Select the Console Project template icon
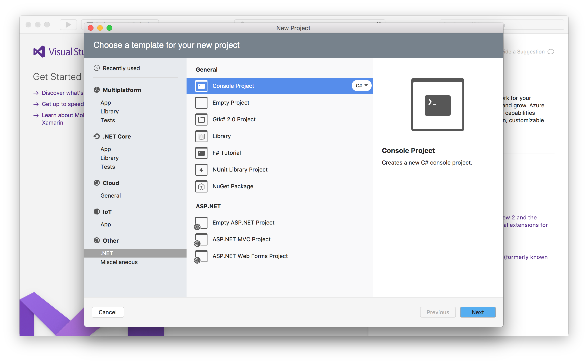The height and width of the screenshot is (364, 588). (201, 86)
